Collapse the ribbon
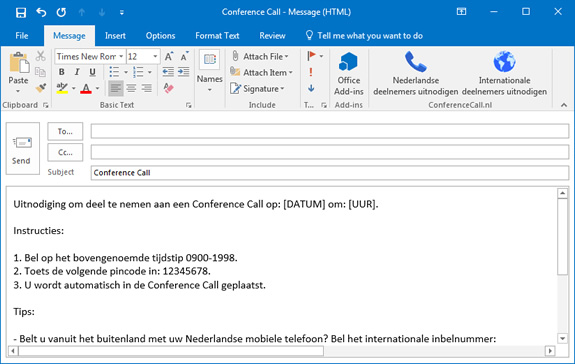 (564, 105)
